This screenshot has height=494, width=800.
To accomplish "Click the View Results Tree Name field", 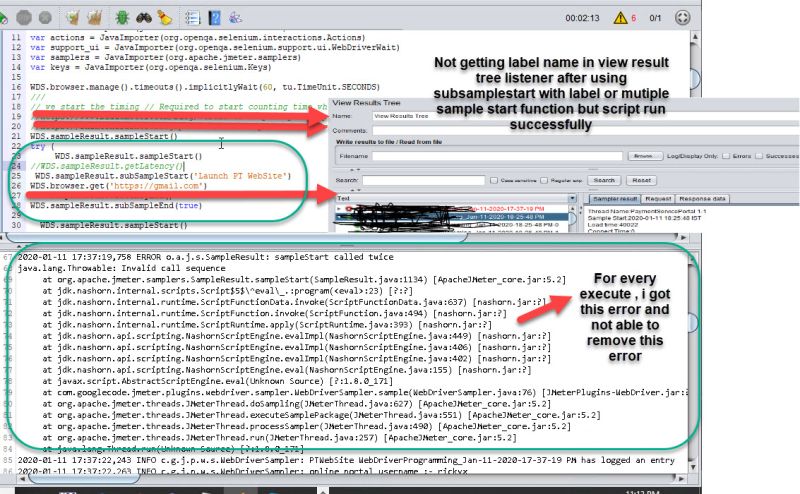I will (586, 116).
